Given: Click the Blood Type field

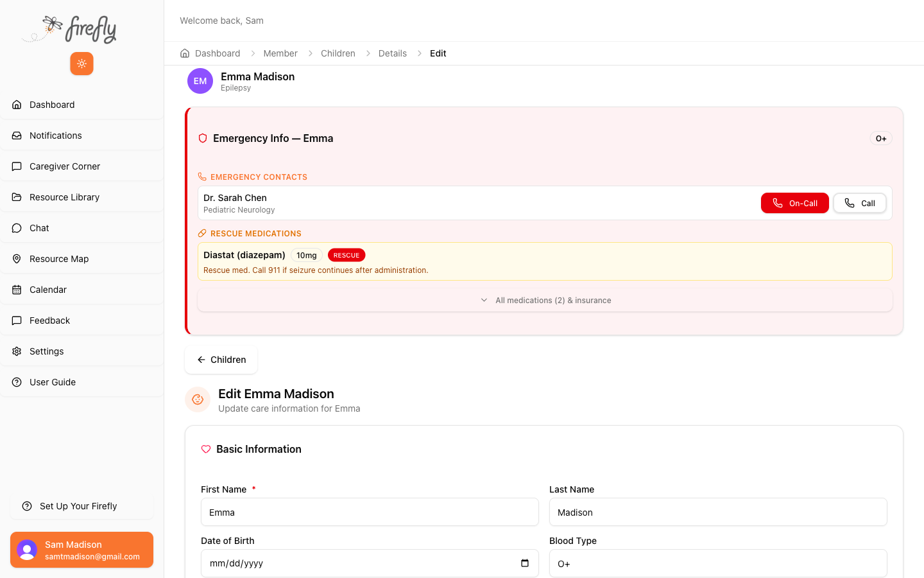Looking at the screenshot, I should click(x=717, y=563).
